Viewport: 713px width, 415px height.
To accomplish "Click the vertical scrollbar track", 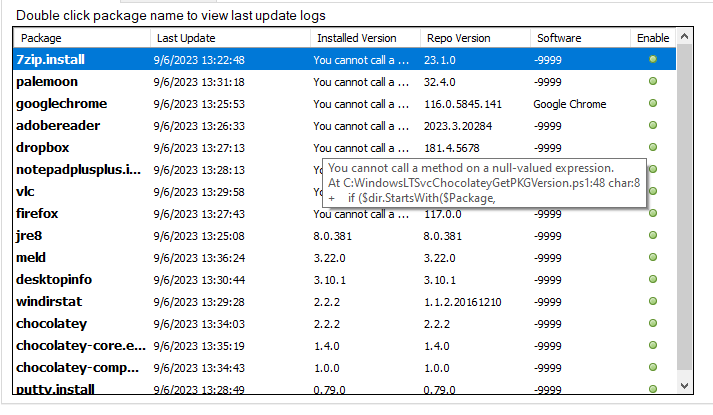I will [x=684, y=210].
